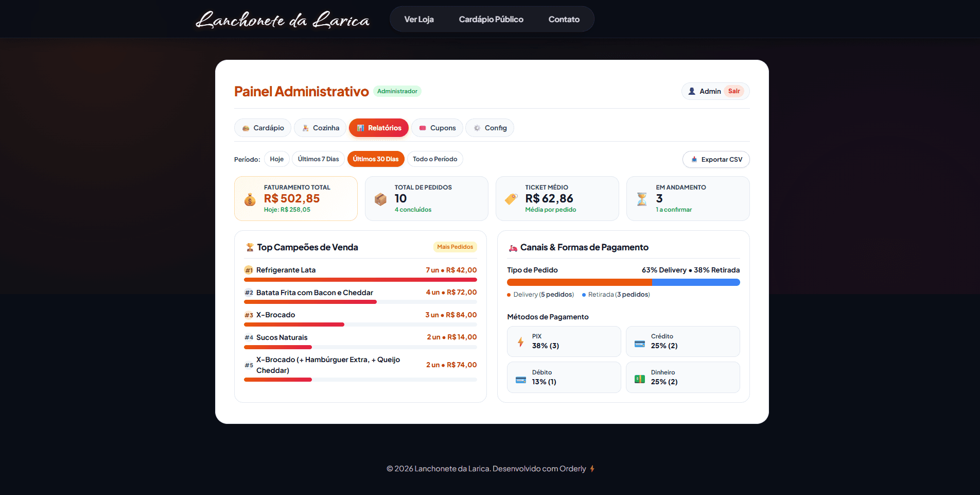
Task: Click the package icon in Total de Pedidos
Action: [x=381, y=199]
